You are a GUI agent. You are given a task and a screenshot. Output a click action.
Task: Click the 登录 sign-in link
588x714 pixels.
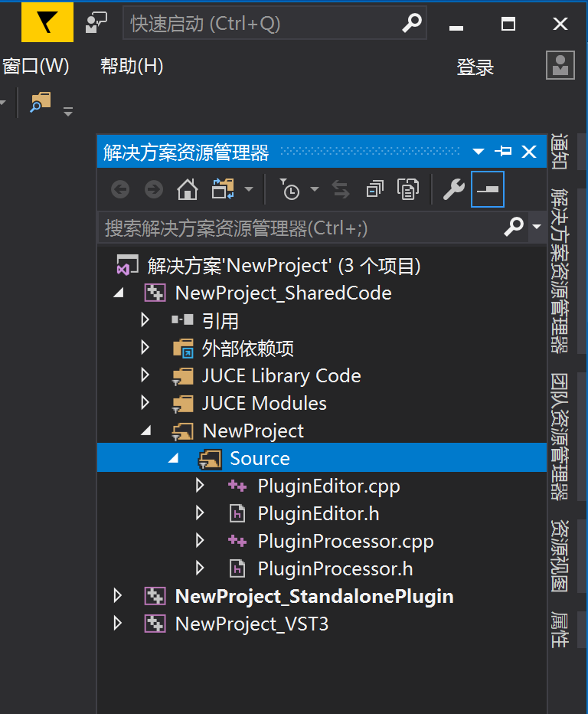pyautogui.click(x=475, y=67)
